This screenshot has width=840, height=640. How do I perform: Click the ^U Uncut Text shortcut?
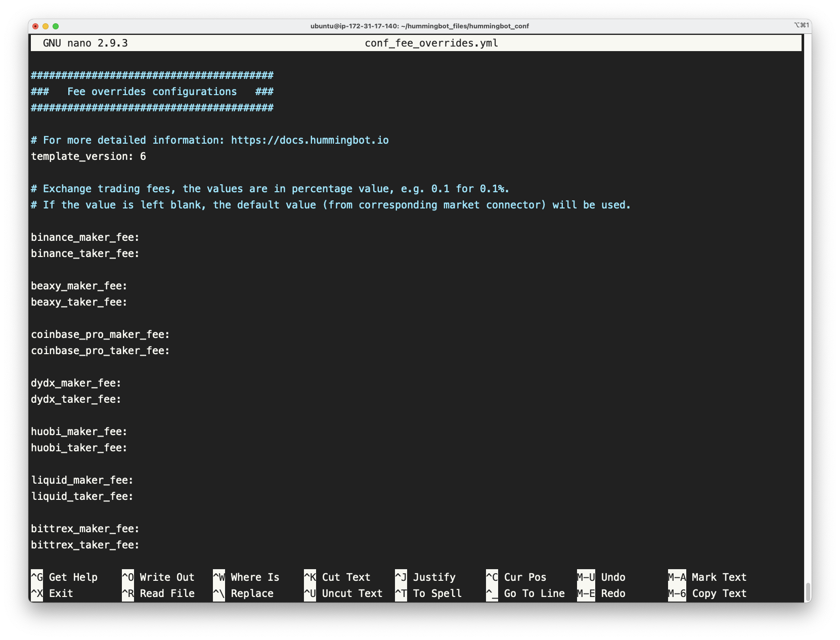(x=343, y=593)
